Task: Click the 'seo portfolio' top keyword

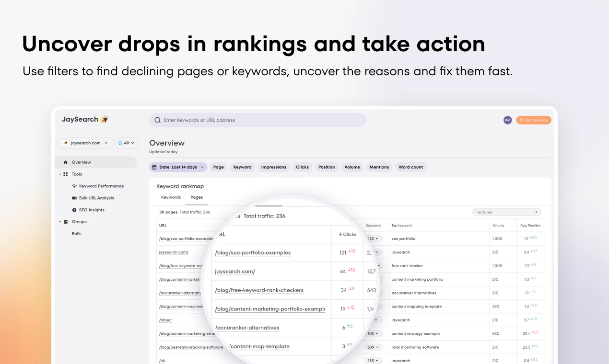Action: point(403,239)
